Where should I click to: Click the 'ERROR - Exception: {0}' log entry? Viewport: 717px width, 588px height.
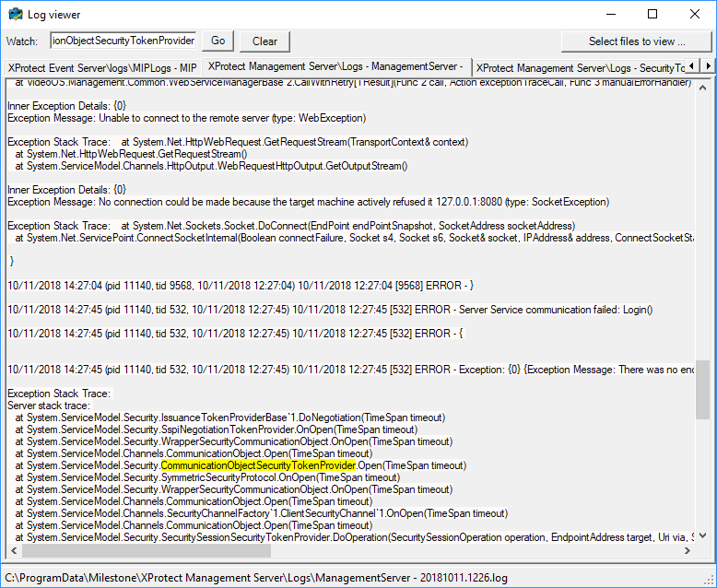351,370
